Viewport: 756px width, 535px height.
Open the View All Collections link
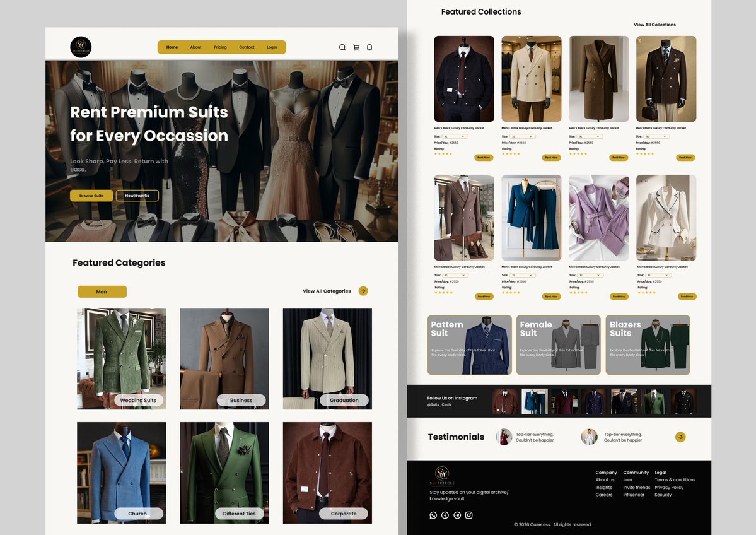click(654, 25)
